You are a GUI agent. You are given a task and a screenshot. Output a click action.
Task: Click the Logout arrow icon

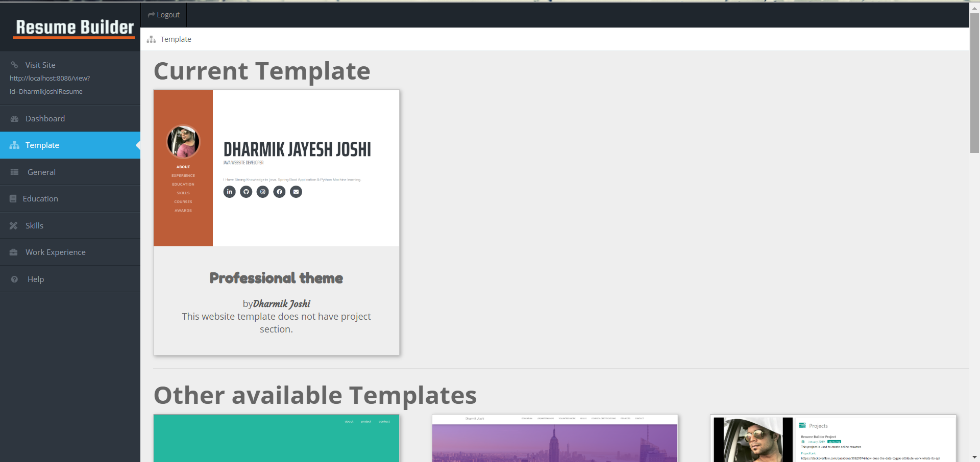[x=151, y=14]
